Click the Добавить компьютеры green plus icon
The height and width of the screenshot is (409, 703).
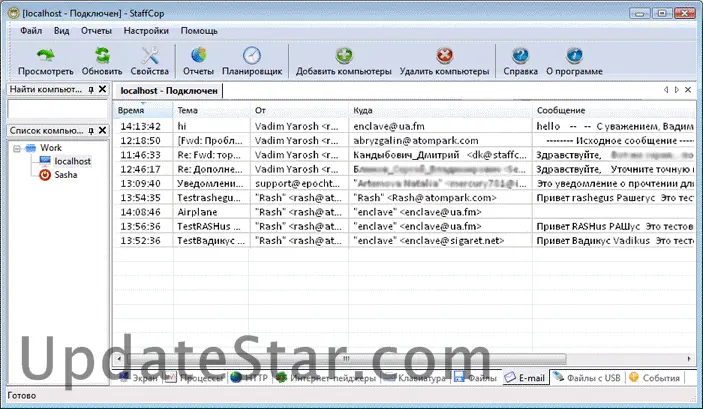click(344, 56)
